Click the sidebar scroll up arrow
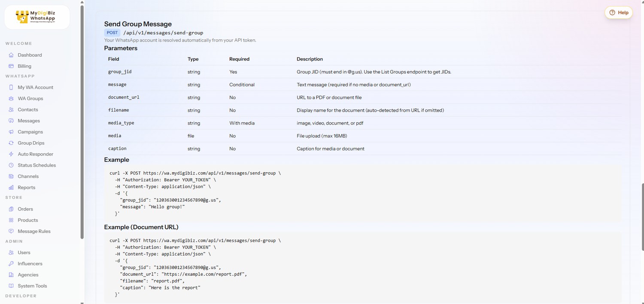The width and height of the screenshot is (644, 304). 82,2
